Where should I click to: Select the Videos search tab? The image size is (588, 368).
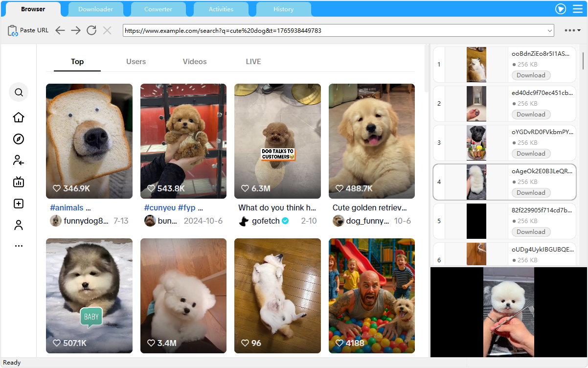click(195, 62)
